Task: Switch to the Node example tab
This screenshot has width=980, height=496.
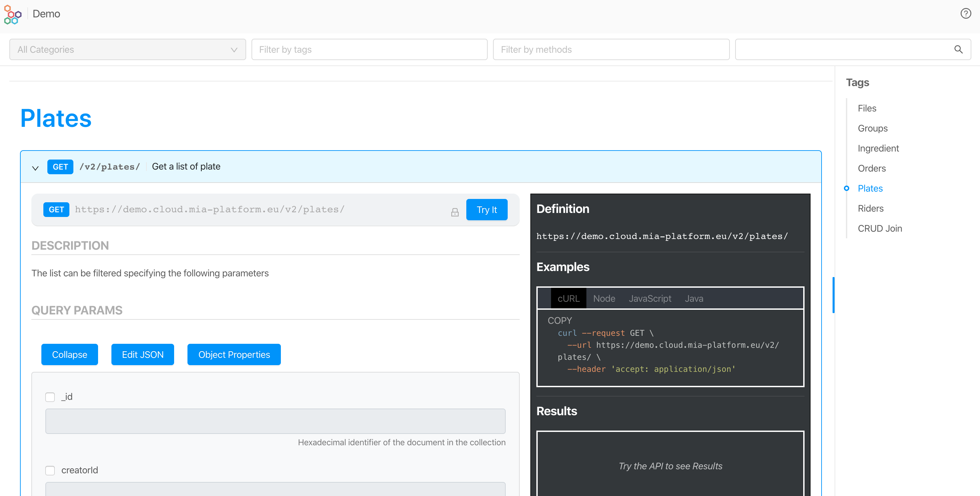Action: 604,298
